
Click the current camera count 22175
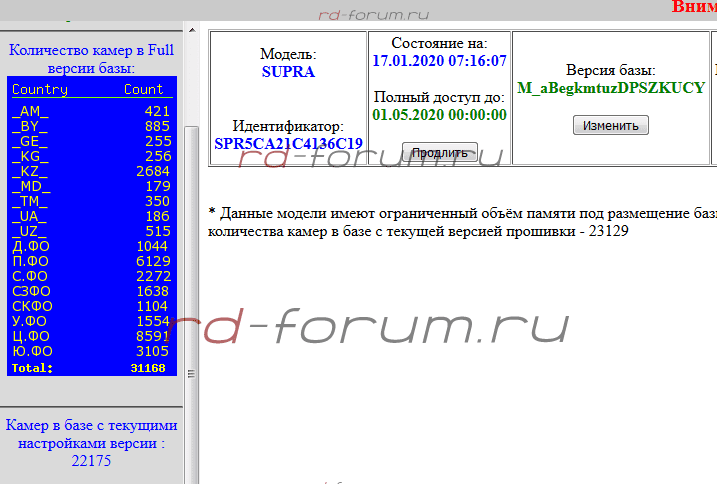(91, 461)
